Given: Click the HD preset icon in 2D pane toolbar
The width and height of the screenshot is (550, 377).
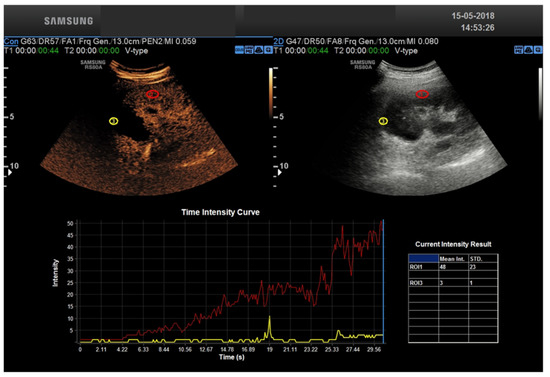Looking at the screenshot, I should 518,50.
